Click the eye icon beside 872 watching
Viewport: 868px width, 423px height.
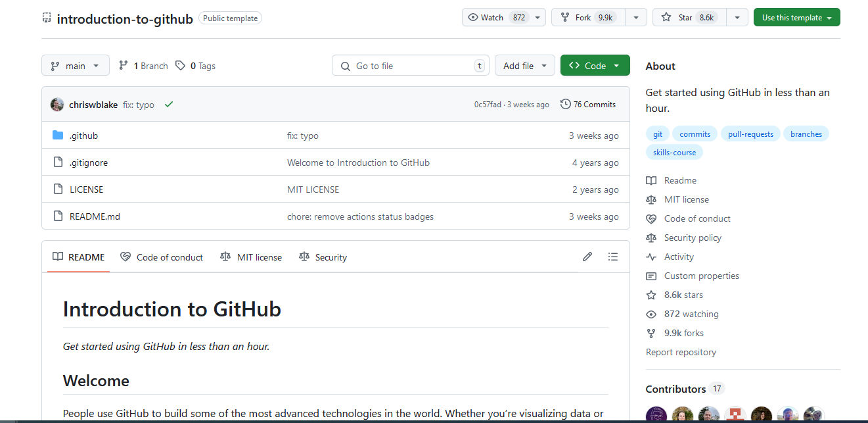651,314
